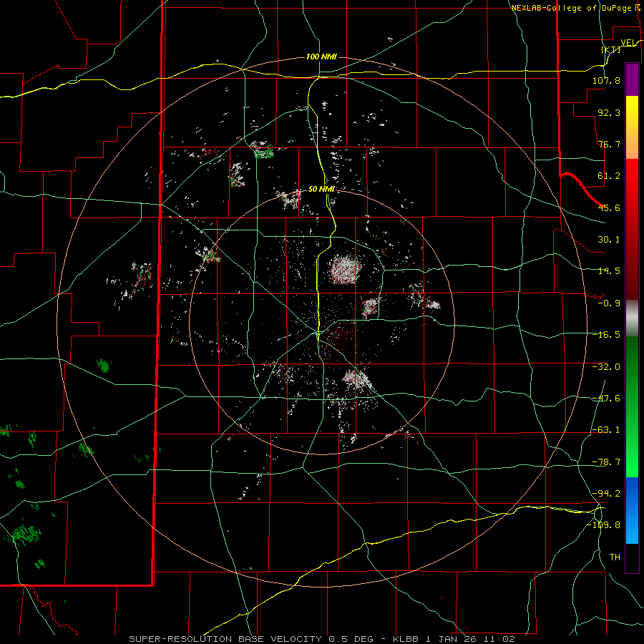Pick the gray segment of the color bar
The image size is (644, 644).
click(632, 318)
